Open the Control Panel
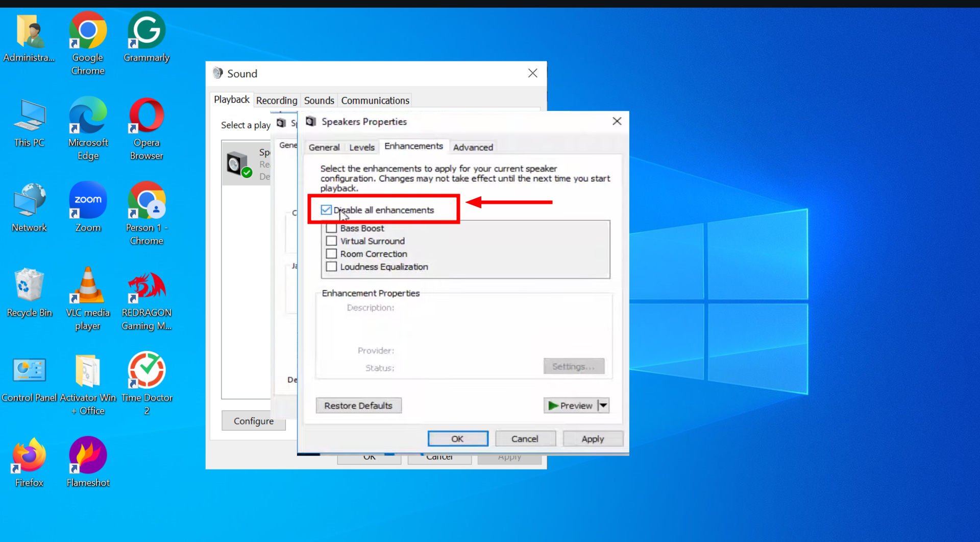Image resolution: width=980 pixels, height=542 pixels. pyautogui.click(x=29, y=370)
